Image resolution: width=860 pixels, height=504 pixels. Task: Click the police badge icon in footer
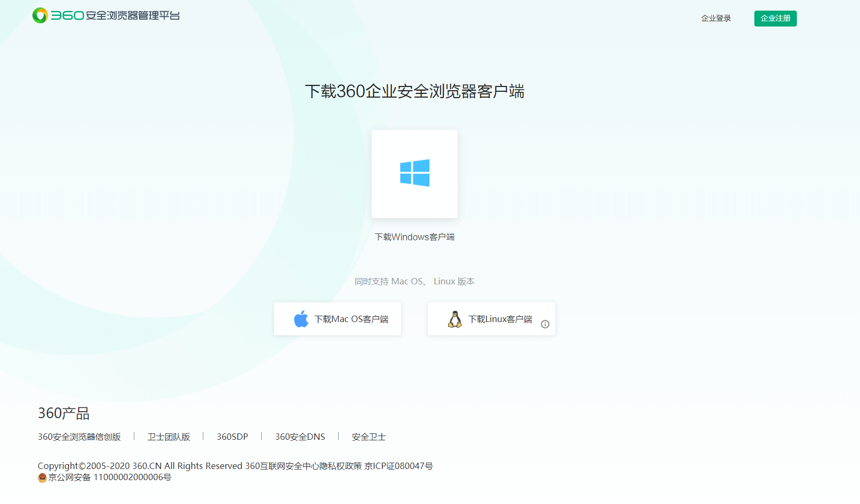pyautogui.click(x=42, y=477)
